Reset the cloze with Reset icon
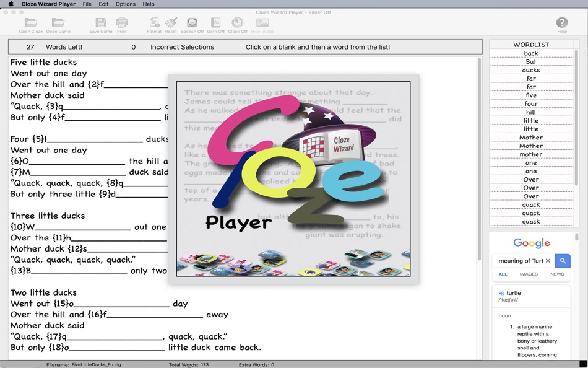 tap(171, 25)
